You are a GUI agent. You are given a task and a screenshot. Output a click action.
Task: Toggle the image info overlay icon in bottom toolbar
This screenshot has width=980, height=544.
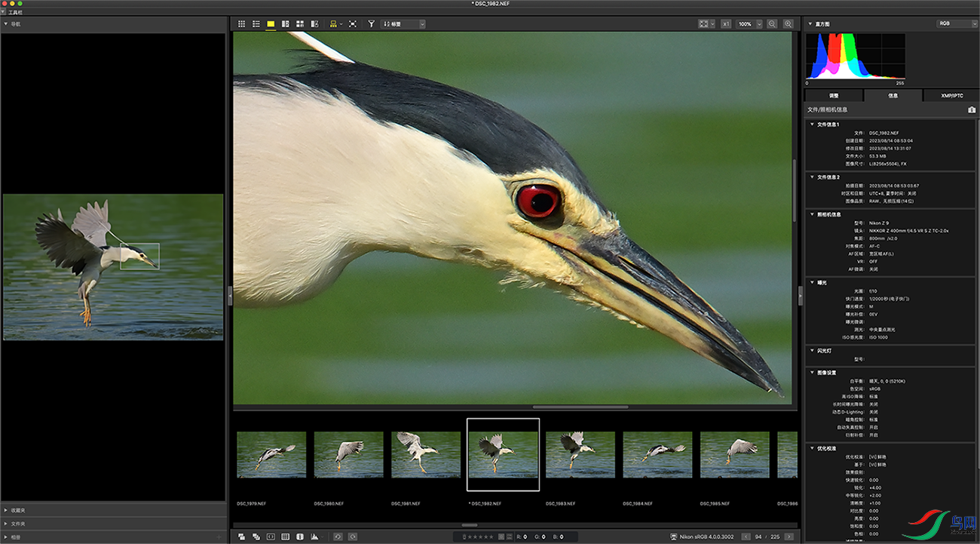(300, 536)
